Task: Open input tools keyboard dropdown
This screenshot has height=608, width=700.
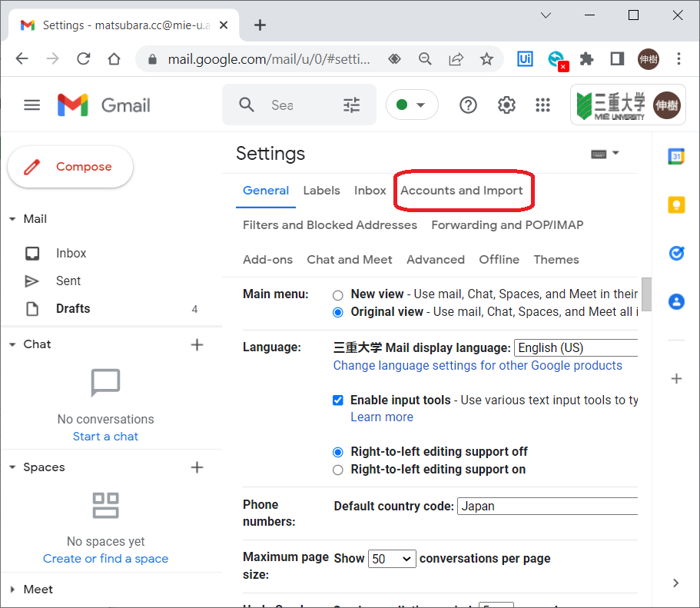Action: click(605, 154)
